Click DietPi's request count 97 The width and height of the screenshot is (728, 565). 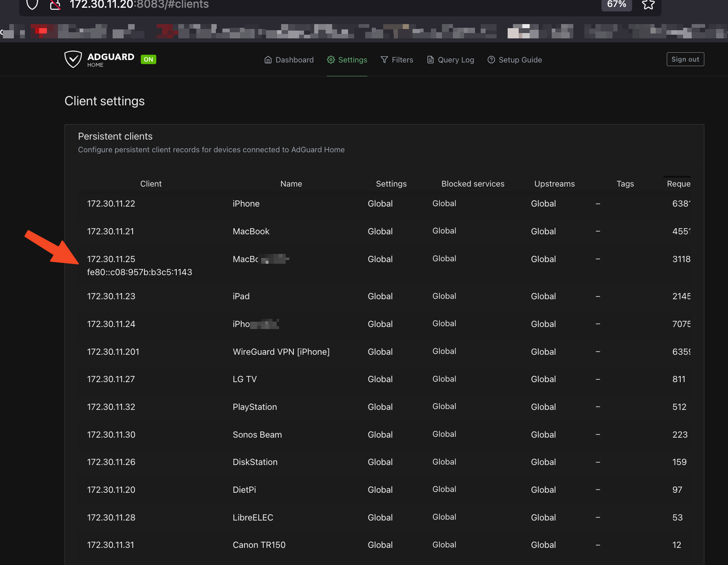point(677,490)
